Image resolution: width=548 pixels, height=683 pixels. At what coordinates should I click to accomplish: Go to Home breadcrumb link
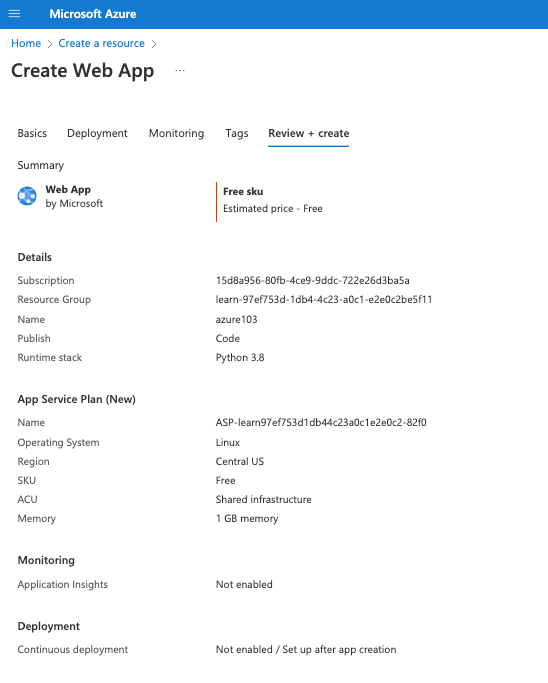[26, 44]
